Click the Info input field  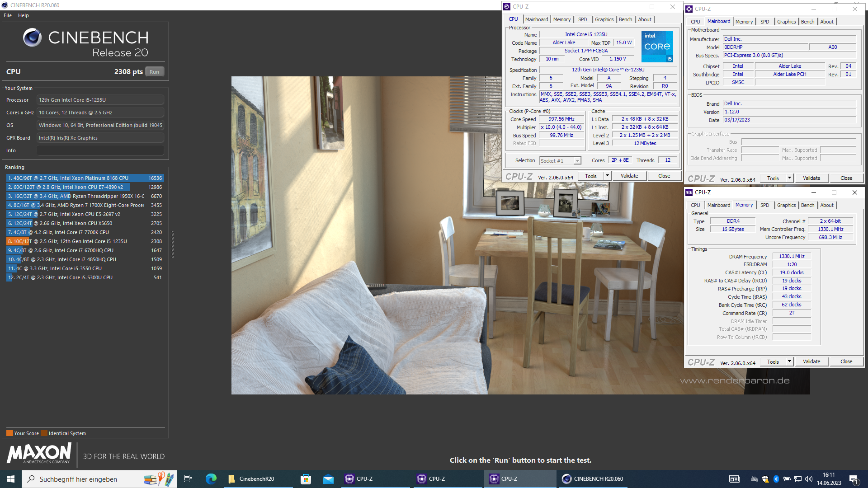point(100,150)
